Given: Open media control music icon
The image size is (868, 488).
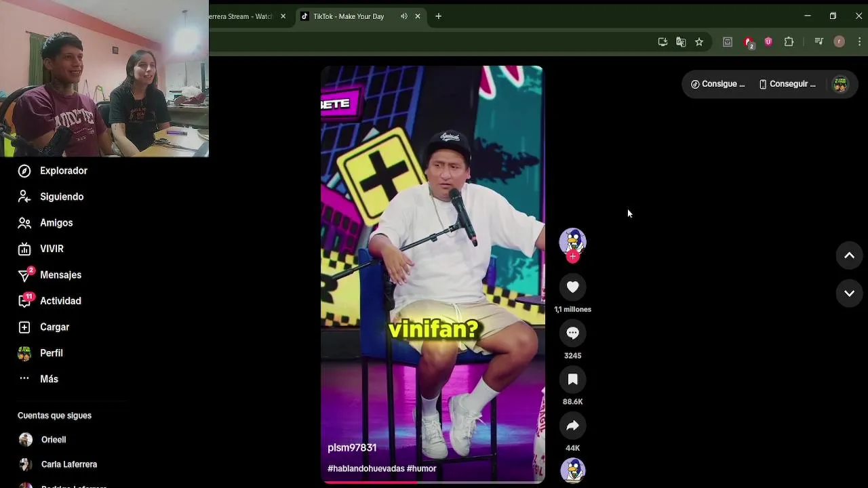Looking at the screenshot, I should (818, 42).
